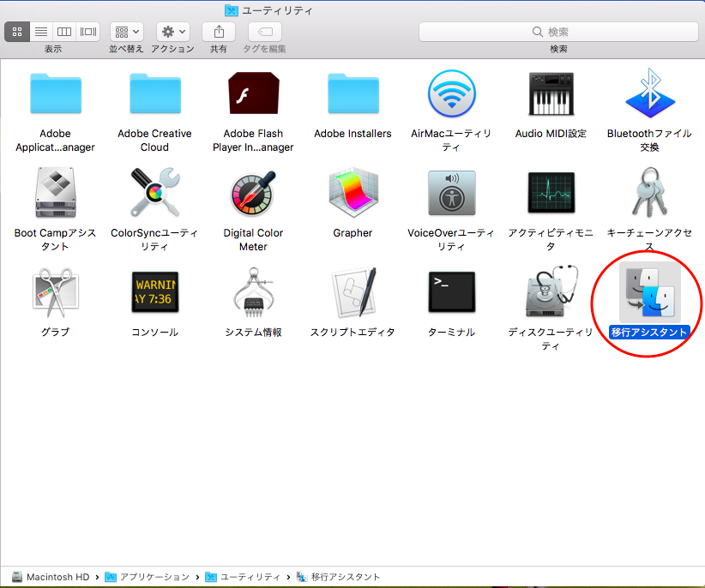Open the Terminal (ターミナル) app icon

point(451,292)
